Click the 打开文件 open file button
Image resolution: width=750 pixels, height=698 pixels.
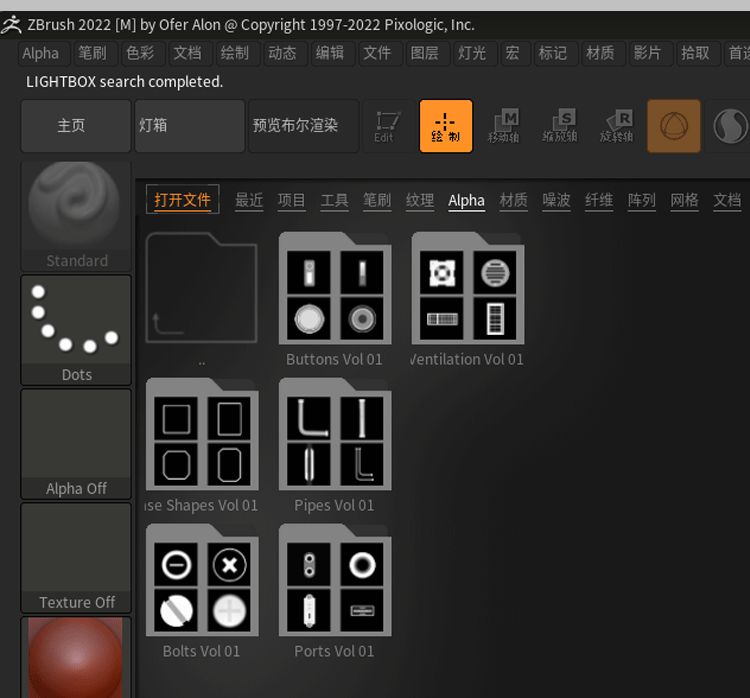[182, 199]
